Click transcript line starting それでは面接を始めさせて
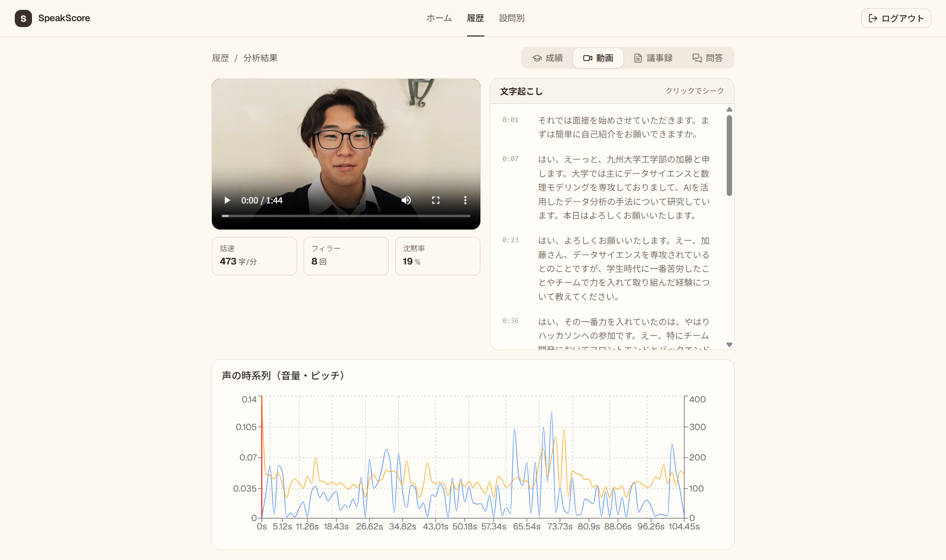This screenshot has height=560, width=946. pos(624,127)
